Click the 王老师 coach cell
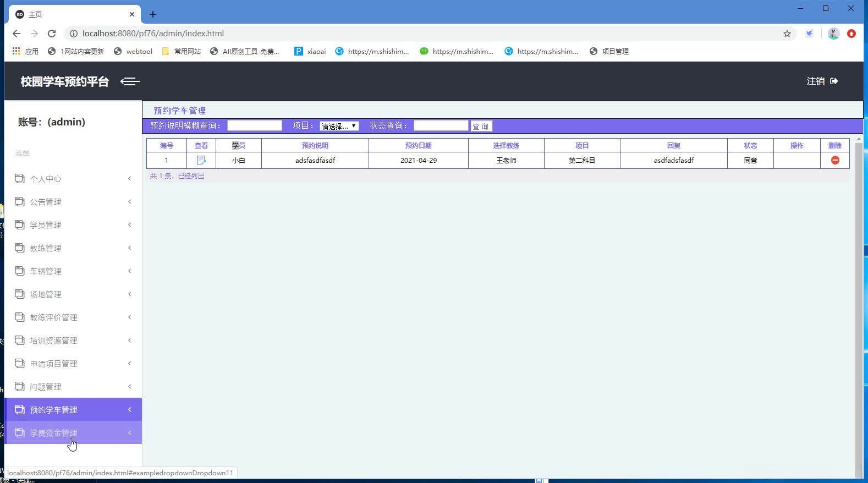 point(506,161)
